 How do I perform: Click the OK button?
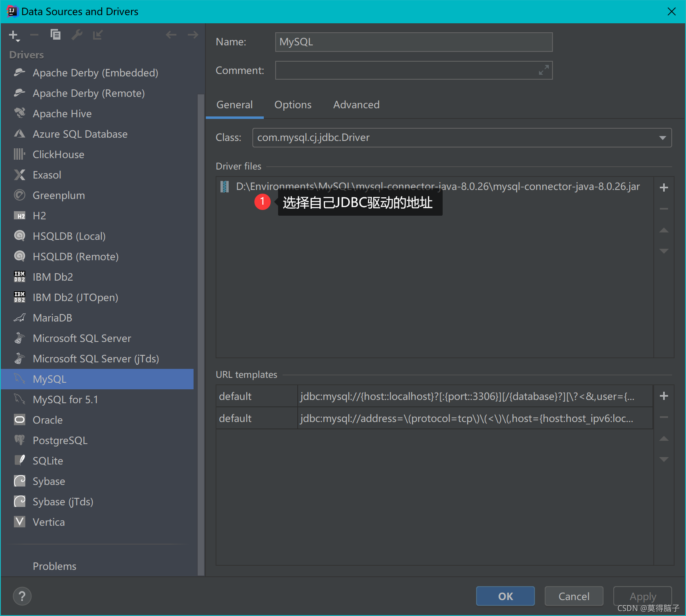505,596
